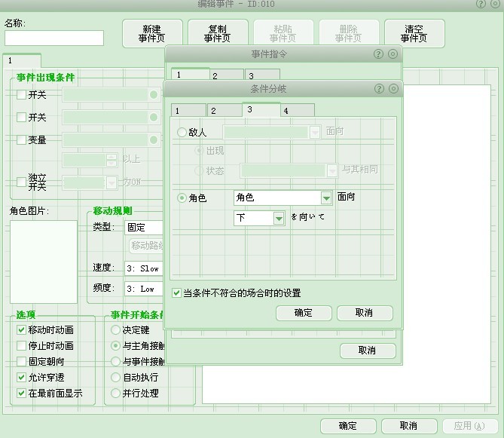Screen dimensions: 504x438
Task: Open the 频度 3: Low dropdown
Action: [x=144, y=289]
